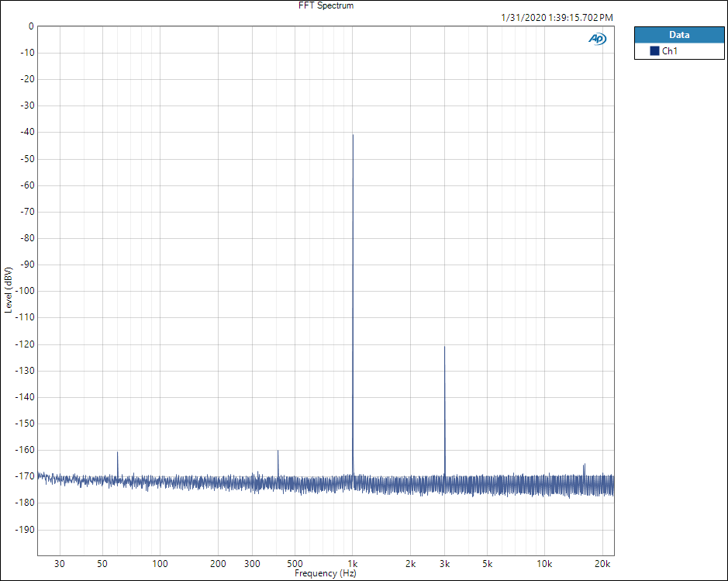Click the 60 Hz spur peak
Screen dimensions: 728x581
[x=118, y=452]
